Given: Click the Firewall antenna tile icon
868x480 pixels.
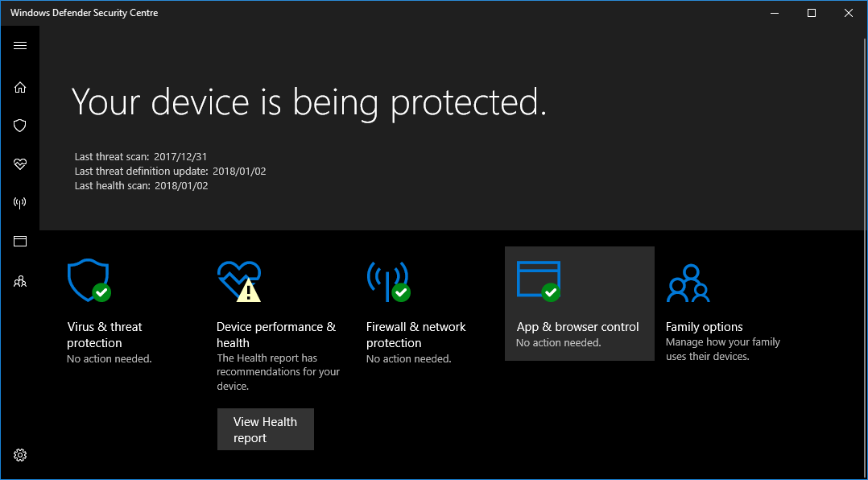Looking at the screenshot, I should click(387, 280).
